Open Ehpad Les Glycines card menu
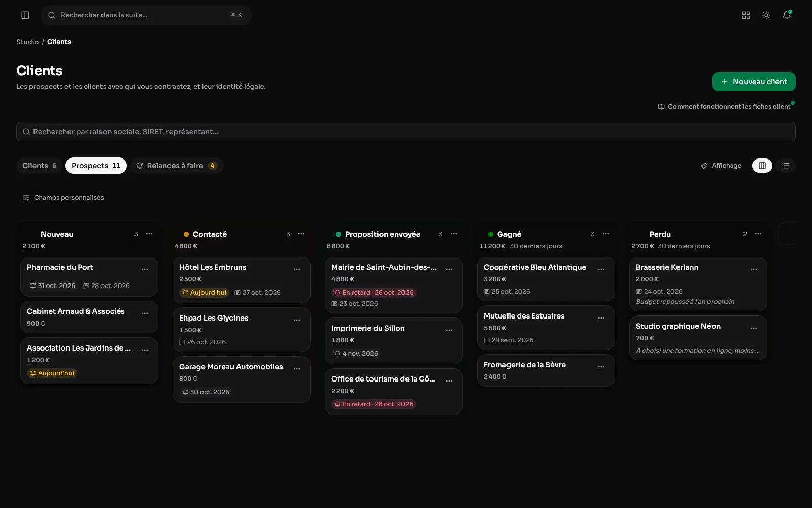Viewport: 812px width, 508px height. (x=297, y=320)
